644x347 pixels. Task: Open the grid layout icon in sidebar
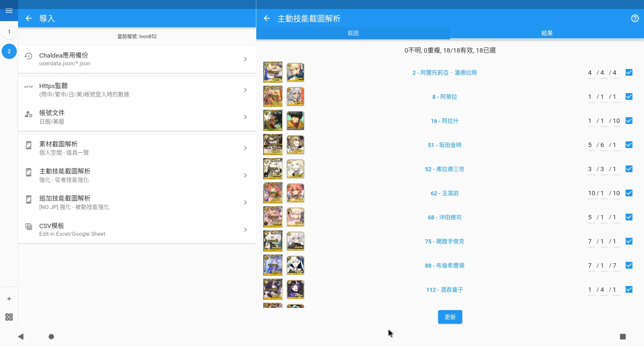tap(9, 317)
